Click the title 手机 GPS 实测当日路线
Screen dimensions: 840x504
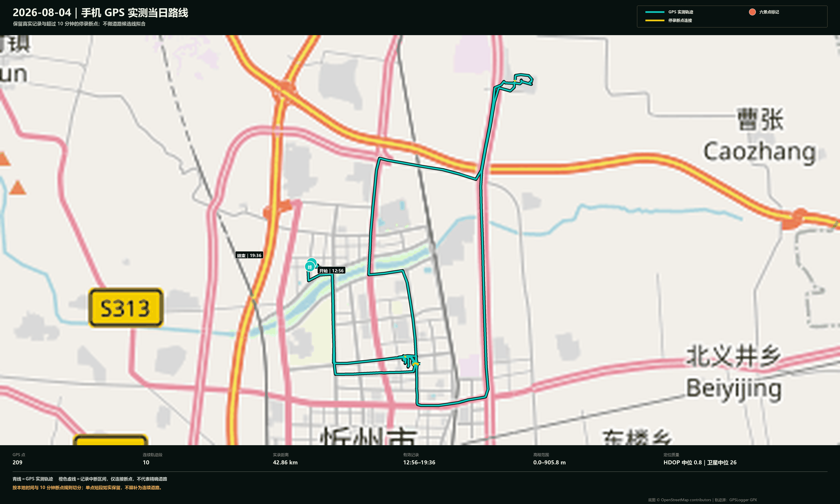(134, 13)
